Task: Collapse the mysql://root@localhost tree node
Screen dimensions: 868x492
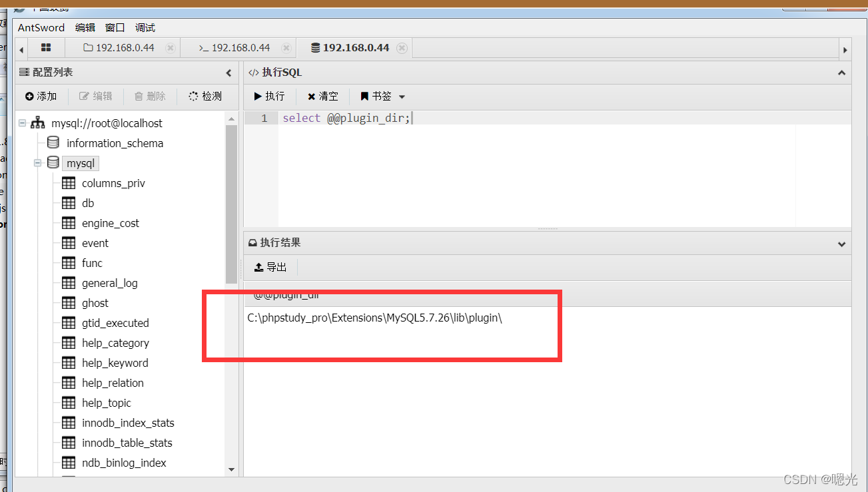Action: 23,123
